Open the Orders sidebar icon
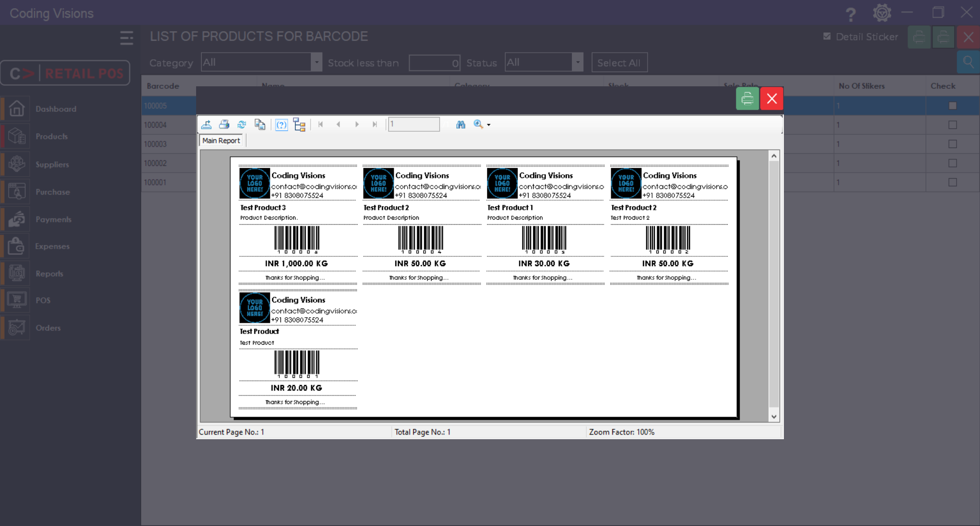Viewport: 980px width, 526px height. pyautogui.click(x=17, y=327)
